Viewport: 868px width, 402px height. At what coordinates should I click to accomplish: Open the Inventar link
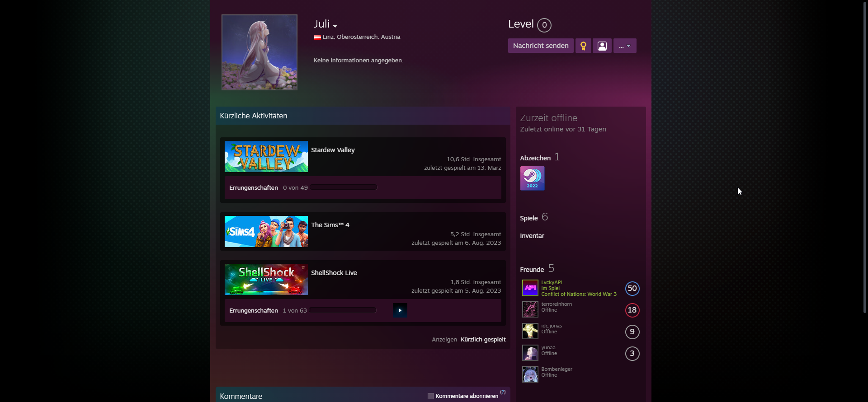(532, 236)
